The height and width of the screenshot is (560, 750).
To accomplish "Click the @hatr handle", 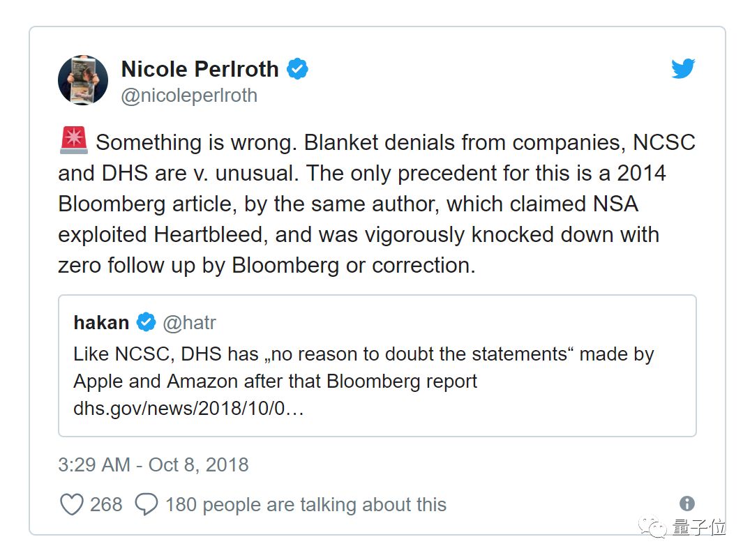I will click(189, 323).
